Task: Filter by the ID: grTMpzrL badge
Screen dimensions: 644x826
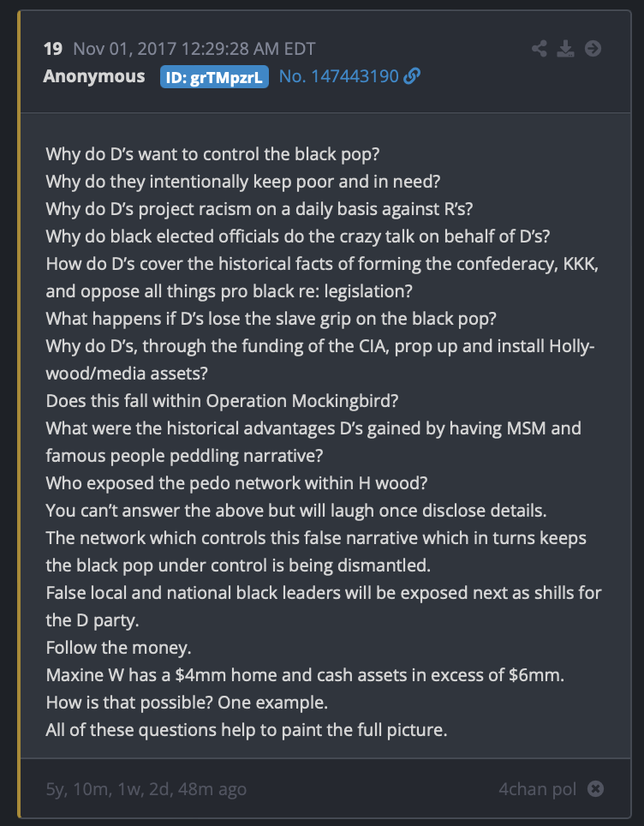Action: [214, 77]
